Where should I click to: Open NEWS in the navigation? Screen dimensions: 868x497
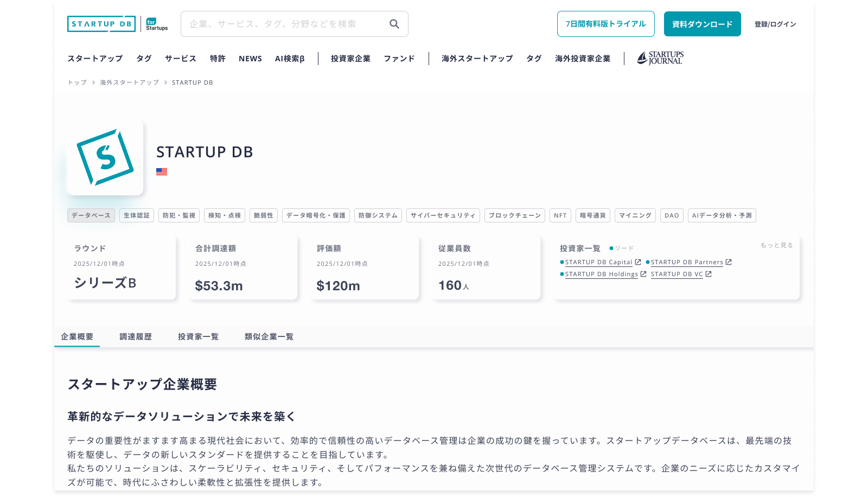tap(250, 59)
